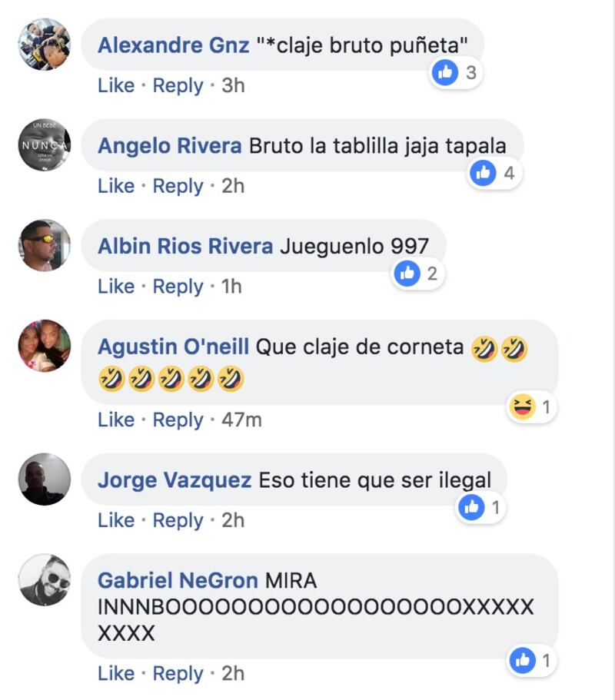Open the thumbs-up count on Angelo Rivera's comment
Viewport: 615px width, 700px height.
click(495, 173)
